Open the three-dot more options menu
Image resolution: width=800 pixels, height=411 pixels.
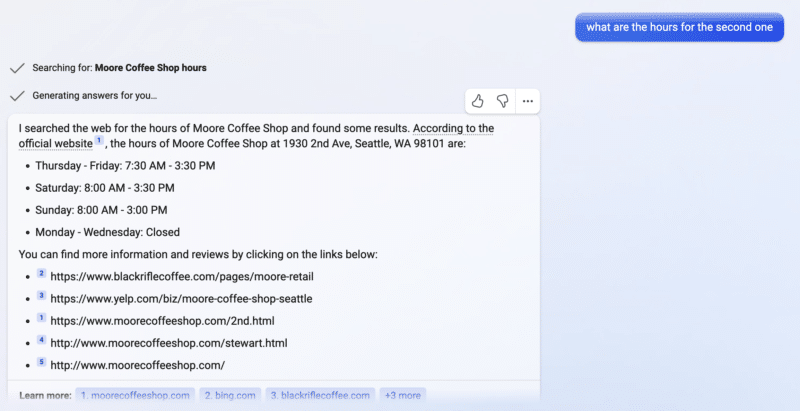(x=528, y=101)
